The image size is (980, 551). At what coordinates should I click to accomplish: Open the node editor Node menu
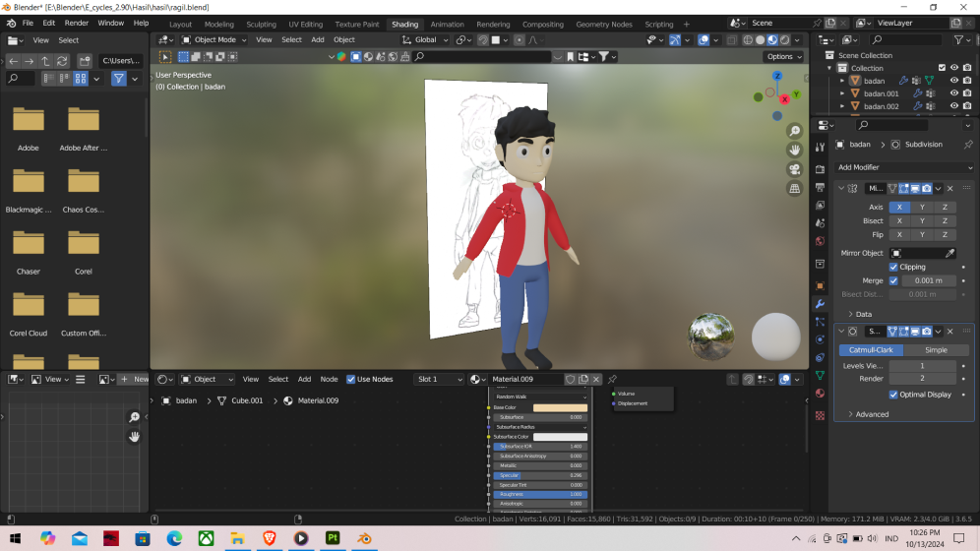329,379
